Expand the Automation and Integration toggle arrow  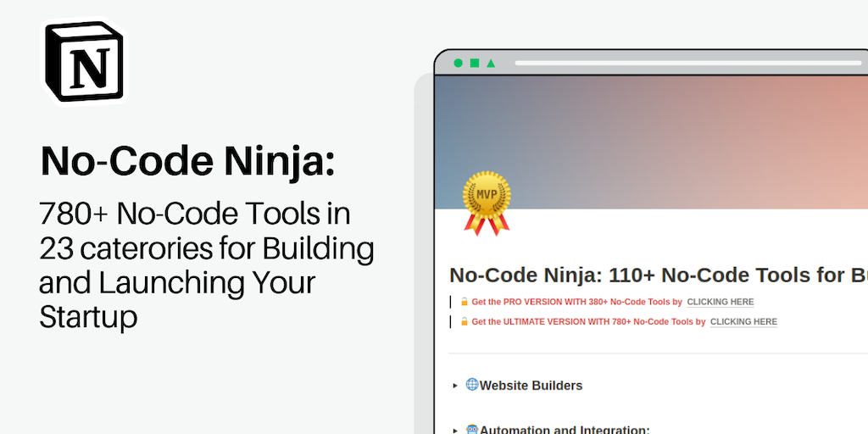(455, 431)
